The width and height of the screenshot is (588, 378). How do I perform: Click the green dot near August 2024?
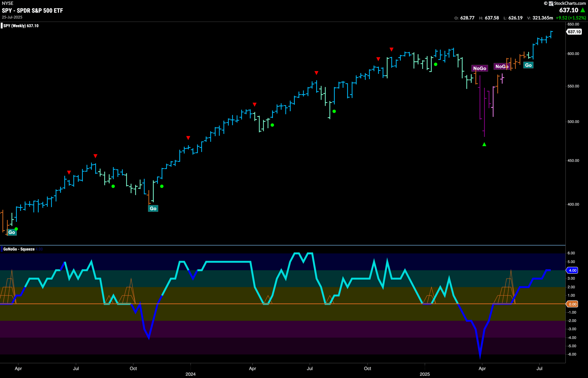[334, 112]
